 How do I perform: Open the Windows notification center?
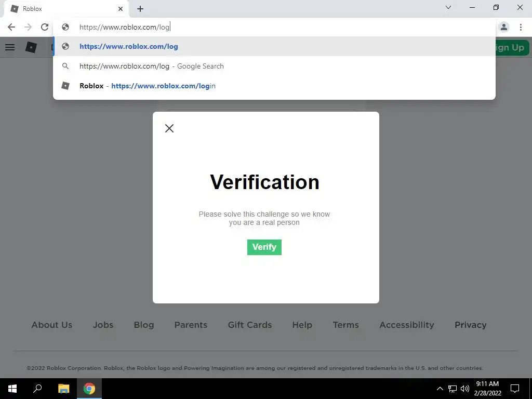515,389
